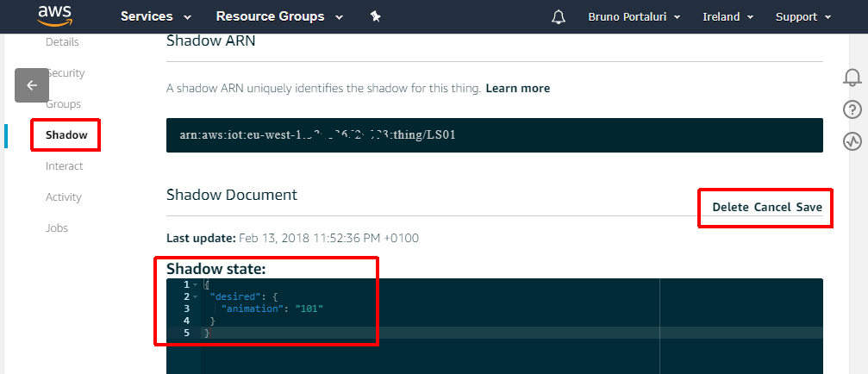The height and width of the screenshot is (374, 868).
Task: Click Save for the shadow document
Action: click(809, 208)
